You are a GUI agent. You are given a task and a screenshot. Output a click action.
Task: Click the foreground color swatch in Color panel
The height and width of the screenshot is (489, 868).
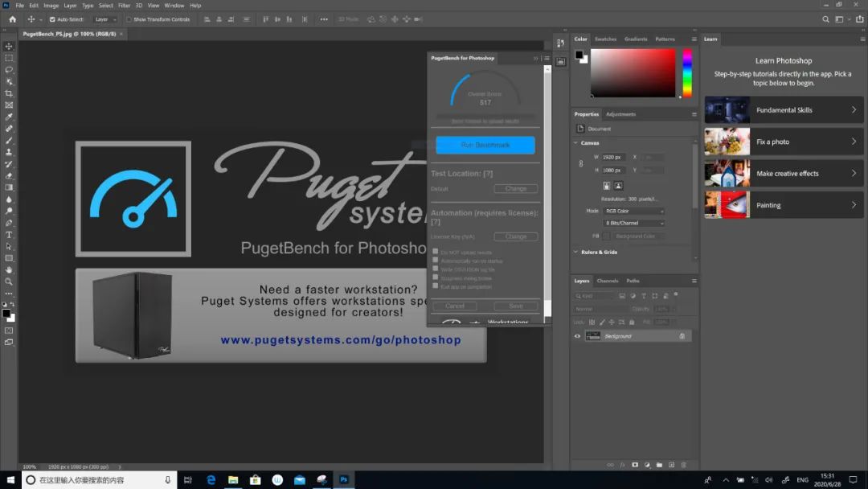tap(579, 54)
